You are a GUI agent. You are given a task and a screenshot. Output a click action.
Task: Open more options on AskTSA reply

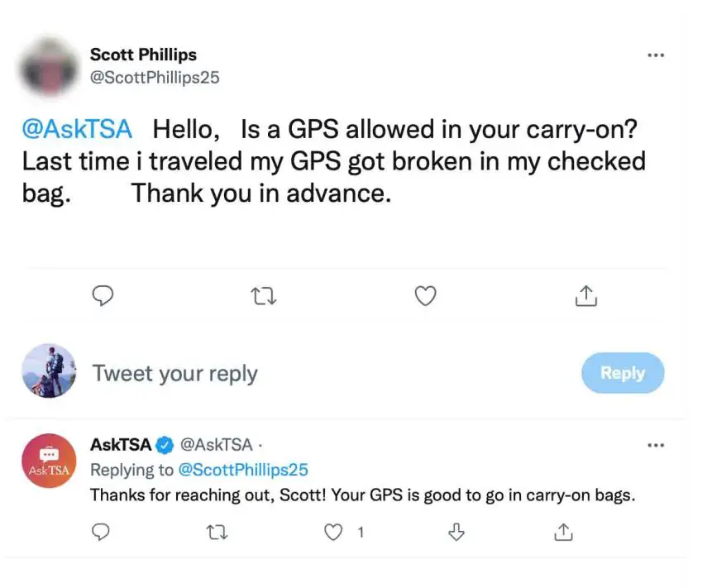click(x=656, y=445)
